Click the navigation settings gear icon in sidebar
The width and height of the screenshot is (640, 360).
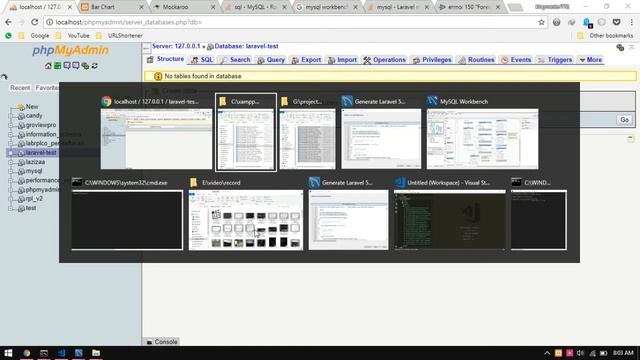click(x=85, y=66)
